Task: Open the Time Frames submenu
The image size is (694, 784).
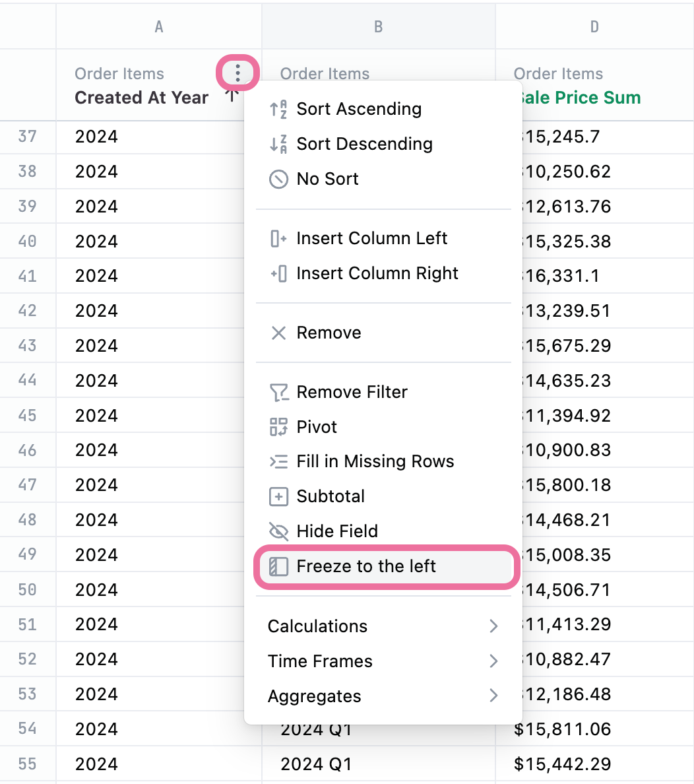Action: click(x=383, y=661)
